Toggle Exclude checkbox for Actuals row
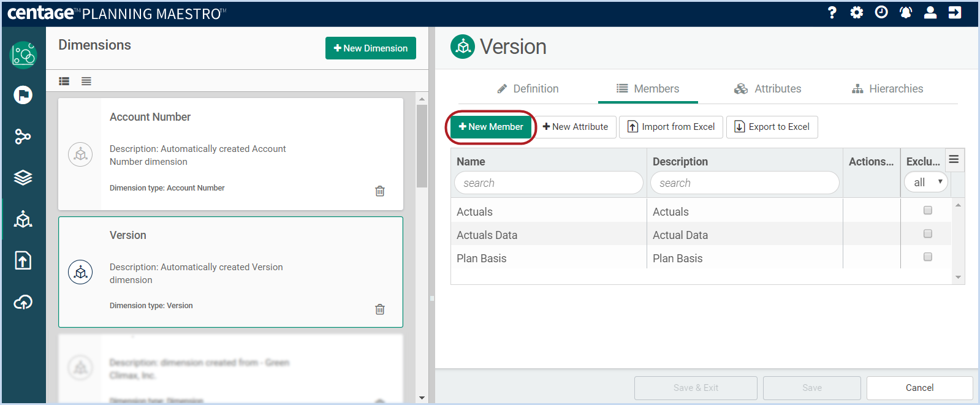Viewport: 980px width, 405px height. pyautogui.click(x=928, y=211)
